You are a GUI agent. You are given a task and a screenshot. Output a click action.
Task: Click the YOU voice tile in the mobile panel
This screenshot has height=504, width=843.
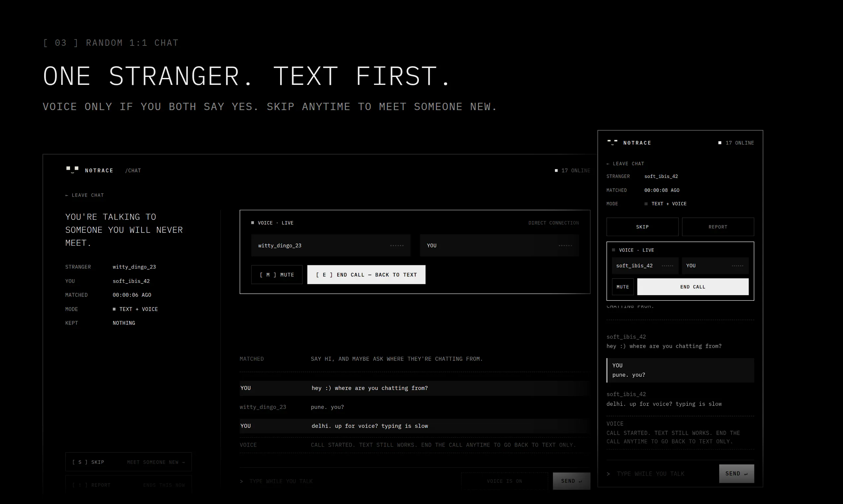[715, 266]
